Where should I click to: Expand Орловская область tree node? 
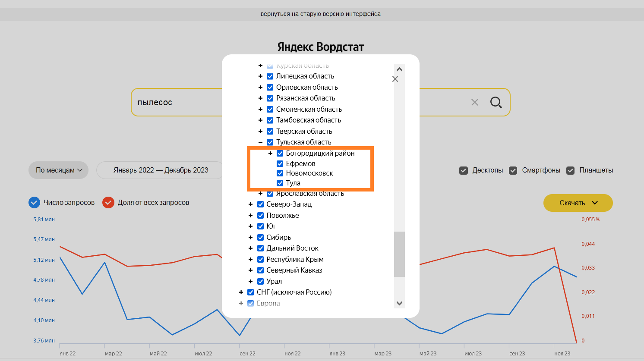coord(260,88)
